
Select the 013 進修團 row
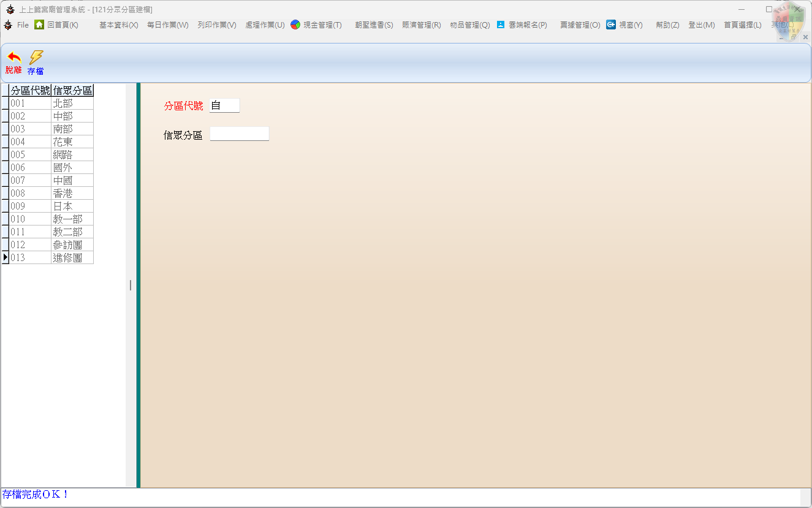point(51,257)
